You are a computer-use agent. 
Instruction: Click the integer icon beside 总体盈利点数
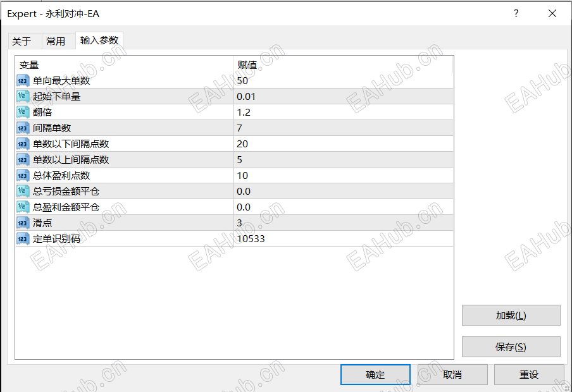[x=23, y=175]
